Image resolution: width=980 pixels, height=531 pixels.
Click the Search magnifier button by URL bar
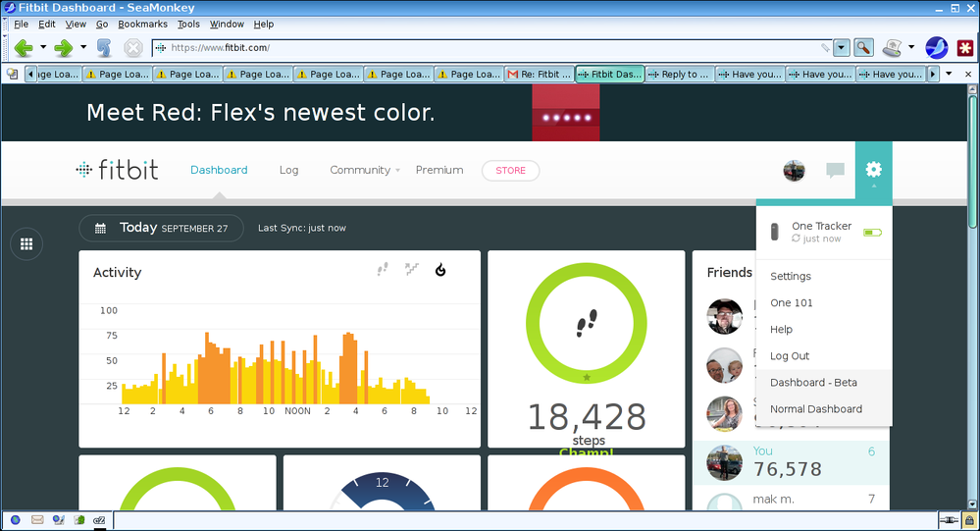[863, 47]
